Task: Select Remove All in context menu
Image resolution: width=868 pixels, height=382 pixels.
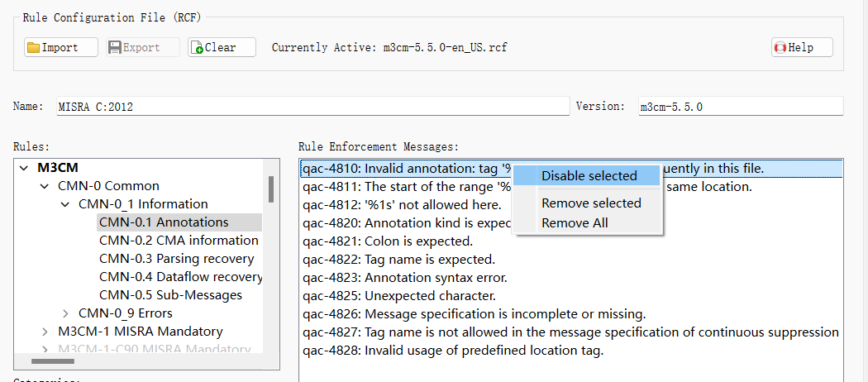Action: click(574, 222)
